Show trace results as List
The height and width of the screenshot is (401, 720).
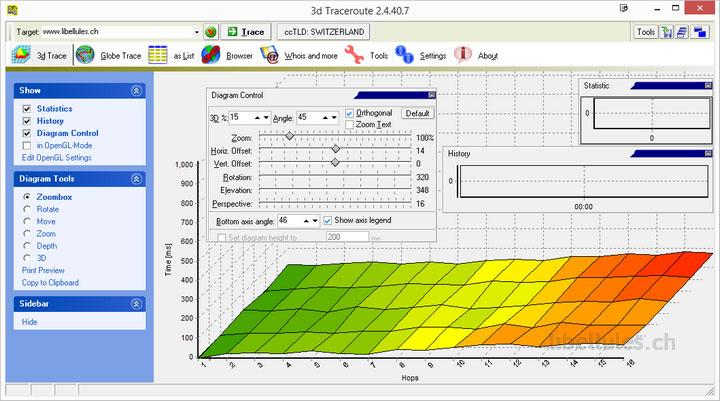click(172, 56)
